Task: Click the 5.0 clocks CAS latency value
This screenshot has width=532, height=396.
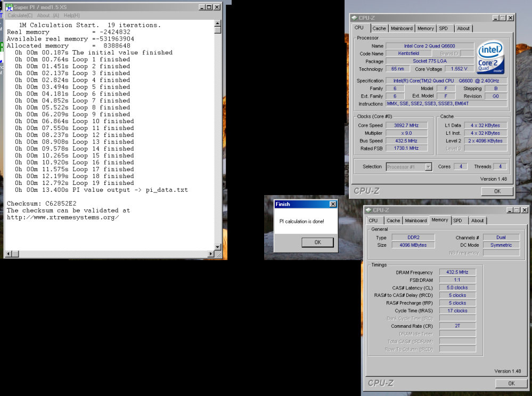Action: point(457,288)
